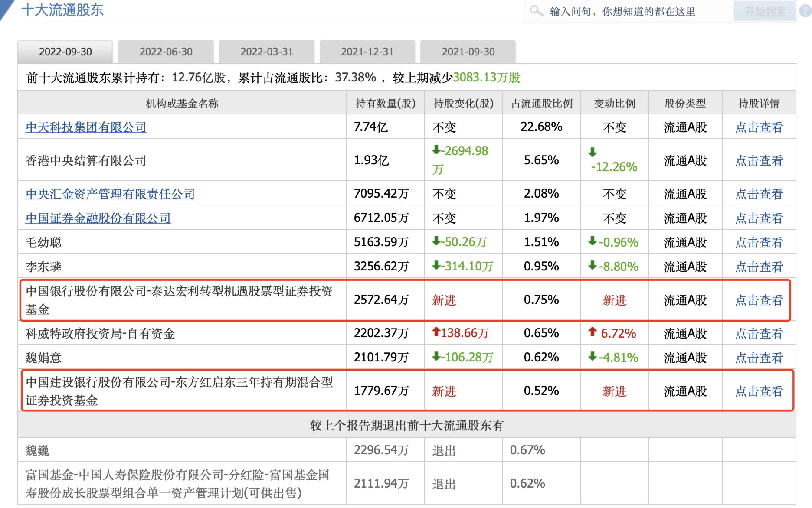Click 点击查看 for 中国证券金融股份
This screenshot has height=508, width=812.
pos(759,218)
